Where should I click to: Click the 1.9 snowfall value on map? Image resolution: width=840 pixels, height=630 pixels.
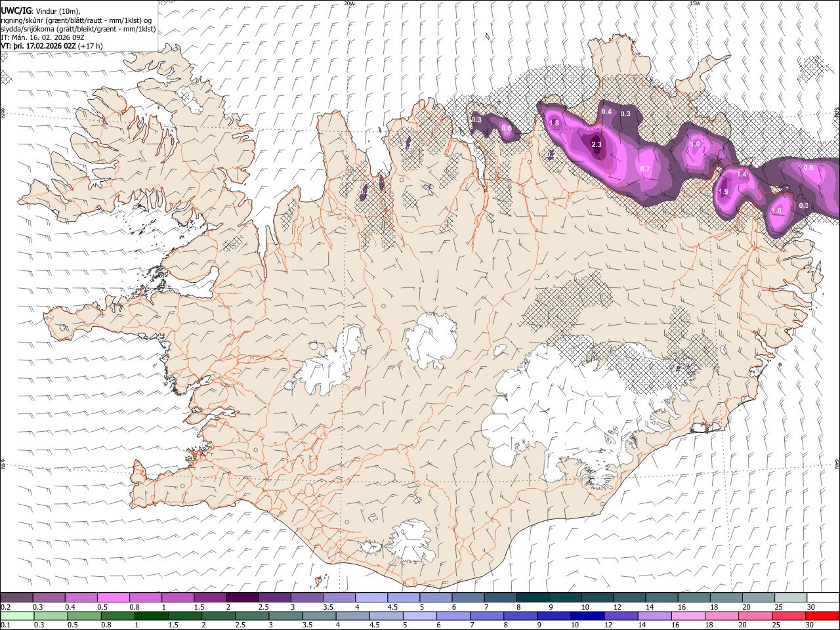coord(723,192)
